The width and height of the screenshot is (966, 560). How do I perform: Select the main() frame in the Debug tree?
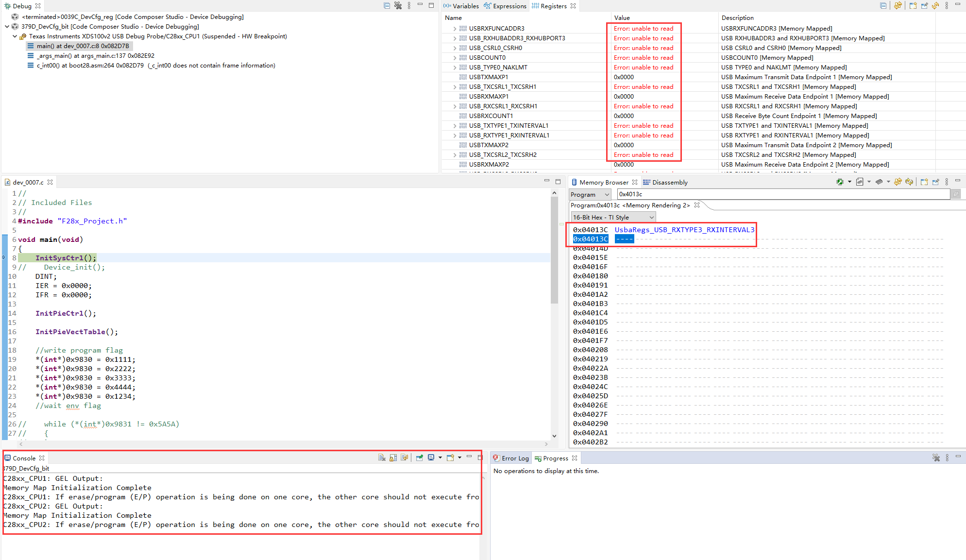coord(80,46)
